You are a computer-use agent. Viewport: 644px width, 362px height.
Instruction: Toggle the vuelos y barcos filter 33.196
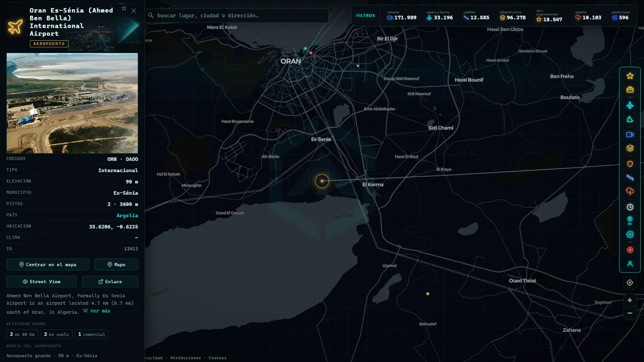(x=440, y=16)
